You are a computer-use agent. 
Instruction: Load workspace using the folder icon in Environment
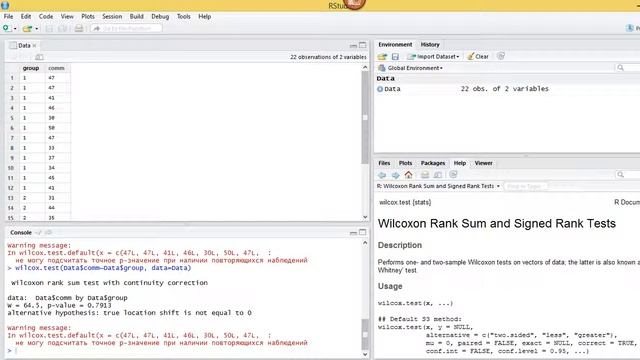pos(382,56)
